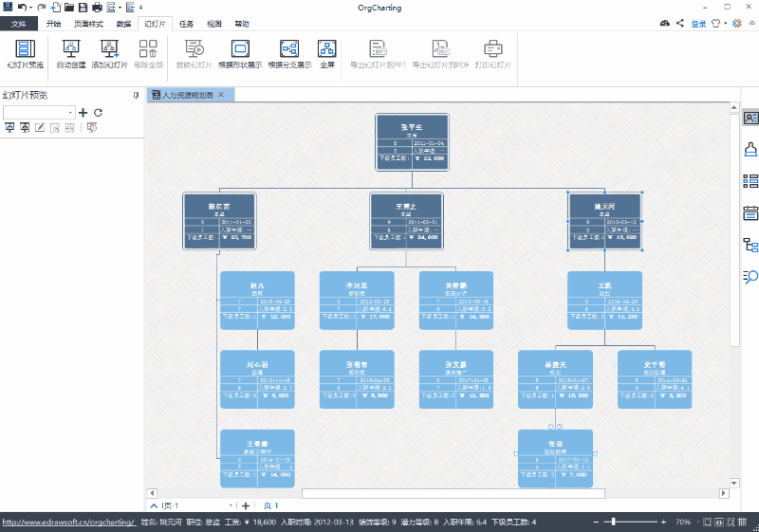The height and width of the screenshot is (532, 759).
Task: Switch to the 开始 ribbon tab
Action: 53,24
